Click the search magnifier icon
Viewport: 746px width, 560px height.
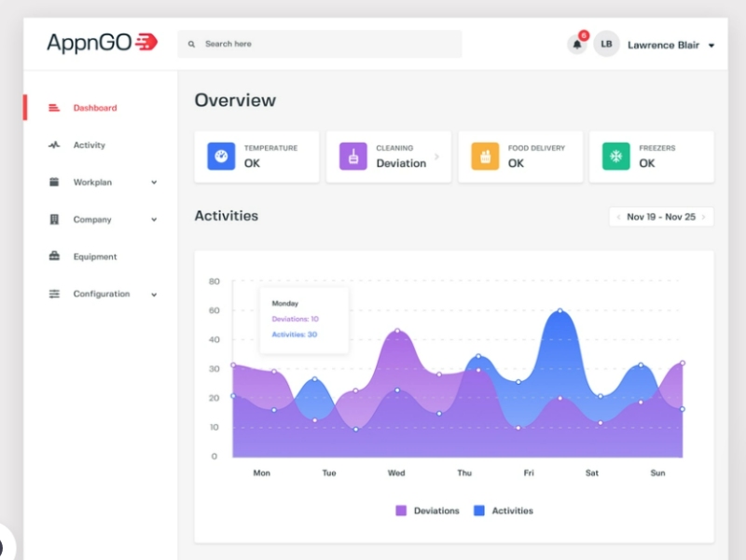click(192, 44)
